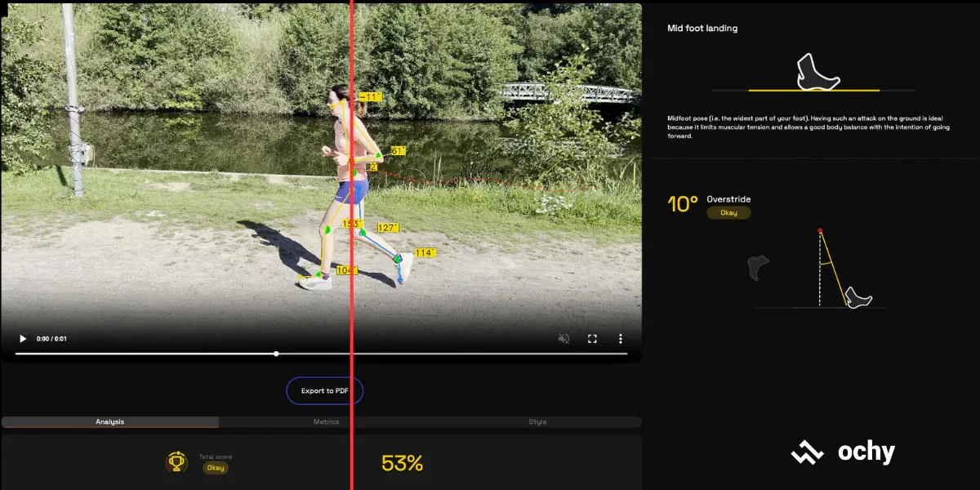Click the Okay badge under Total score

pyautogui.click(x=216, y=468)
